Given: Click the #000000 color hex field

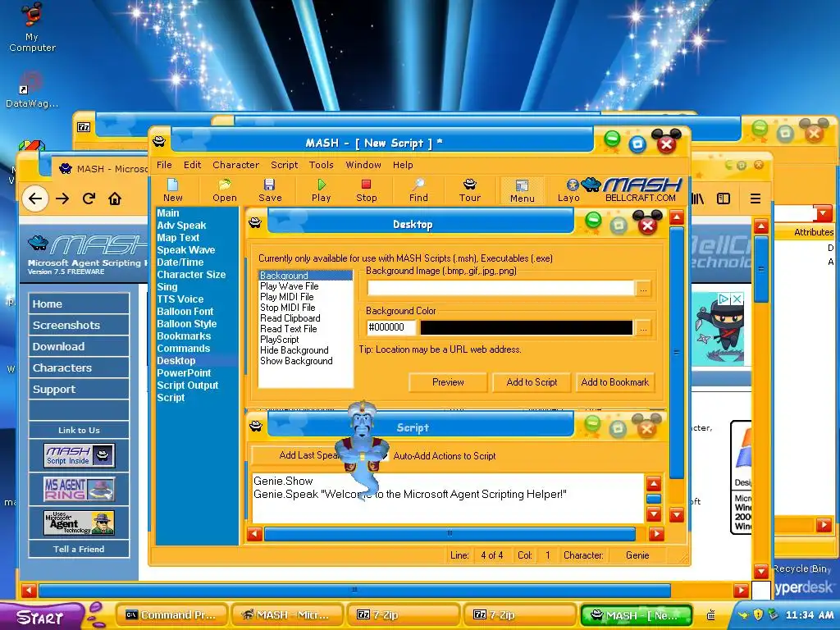Looking at the screenshot, I should (391, 327).
